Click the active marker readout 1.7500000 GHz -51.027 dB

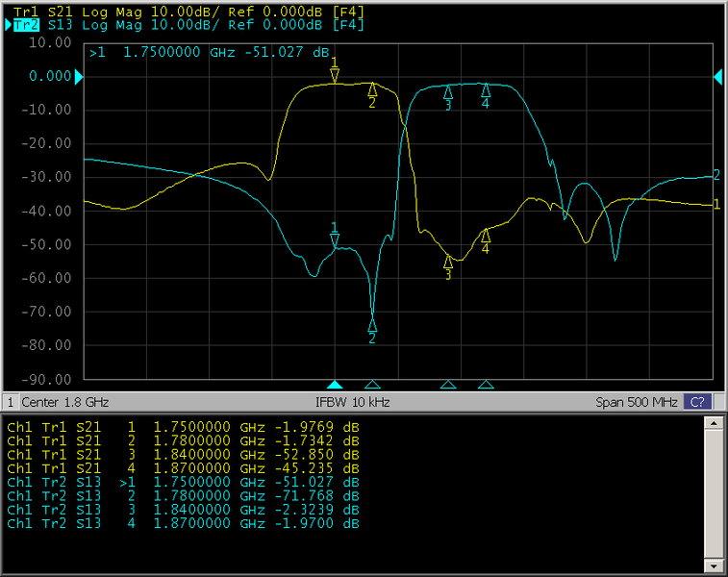point(209,52)
